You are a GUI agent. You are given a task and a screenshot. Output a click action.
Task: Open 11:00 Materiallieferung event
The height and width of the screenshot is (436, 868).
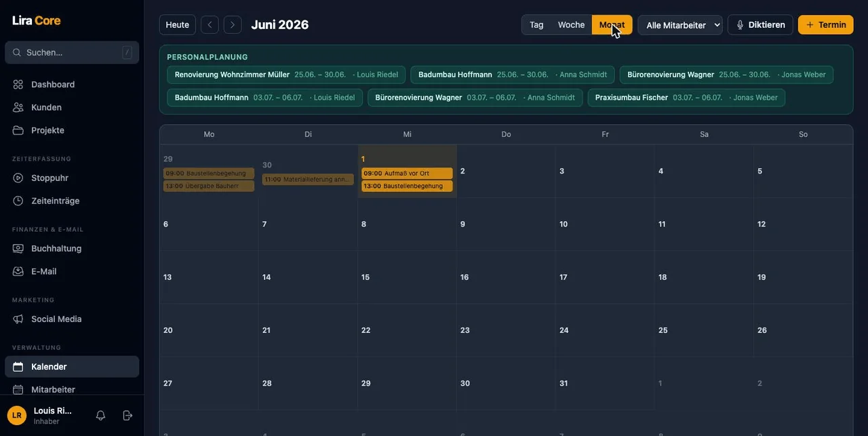click(308, 180)
